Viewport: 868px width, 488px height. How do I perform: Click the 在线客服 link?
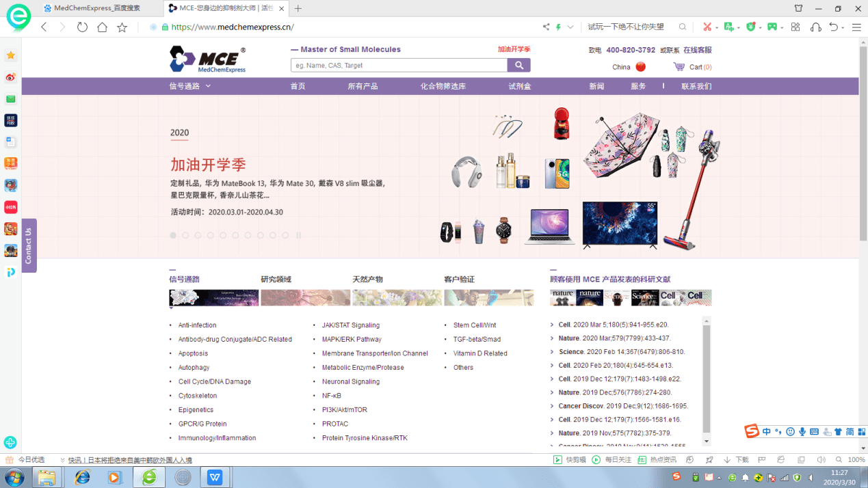coord(698,50)
